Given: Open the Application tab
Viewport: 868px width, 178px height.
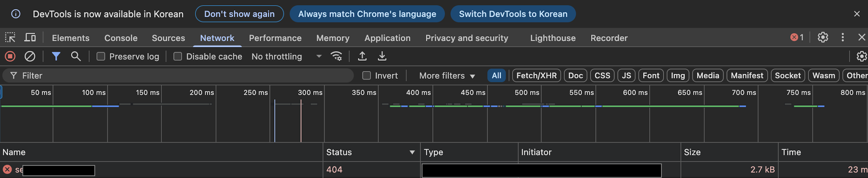Looking at the screenshot, I should (x=387, y=38).
